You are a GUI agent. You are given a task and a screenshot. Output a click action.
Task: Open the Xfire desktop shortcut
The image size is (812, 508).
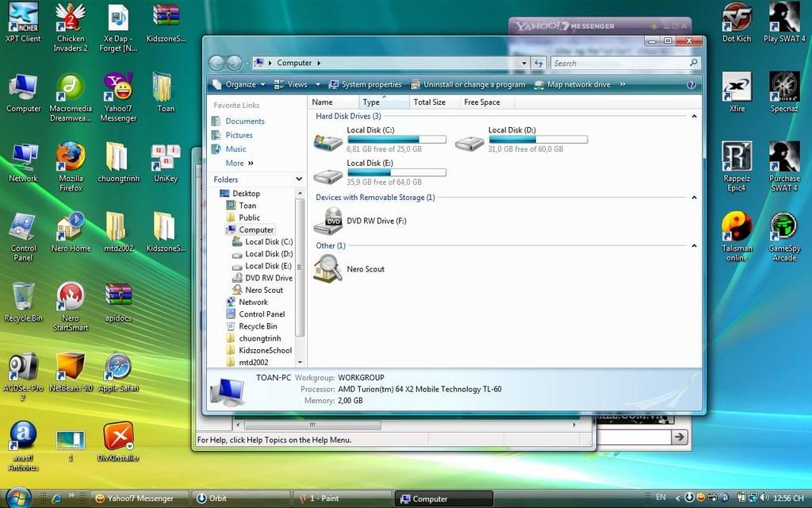coord(737,92)
